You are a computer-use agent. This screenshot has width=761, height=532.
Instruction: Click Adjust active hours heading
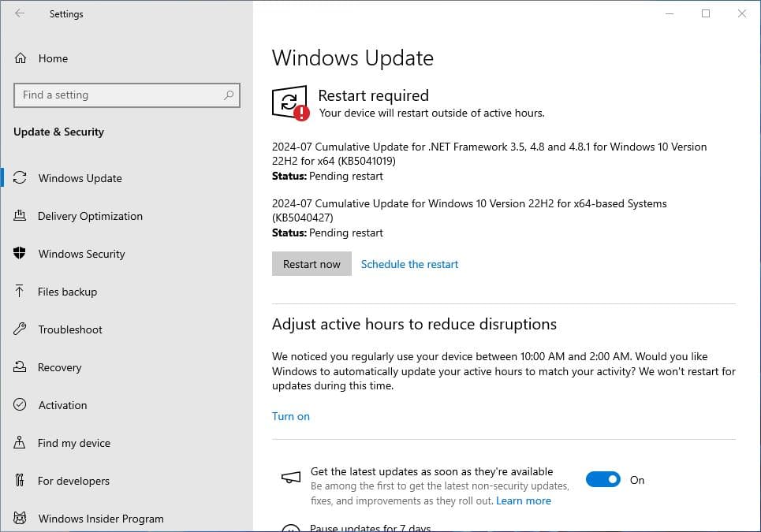414,324
